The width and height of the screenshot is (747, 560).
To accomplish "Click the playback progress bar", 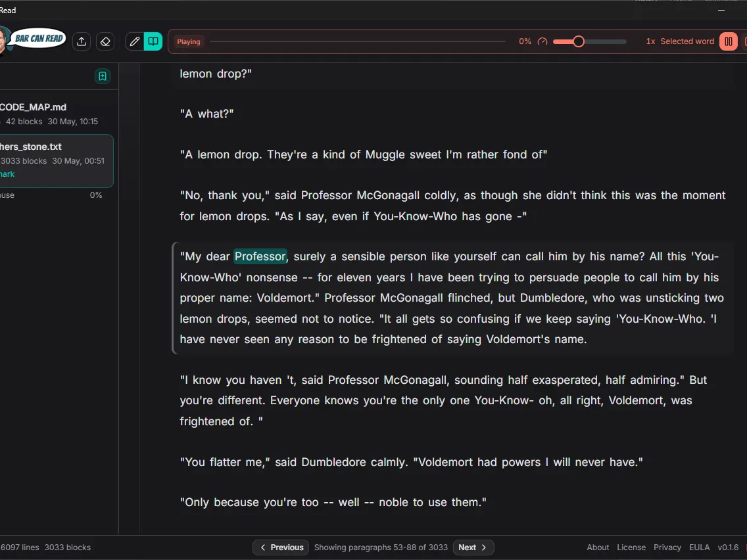I will pyautogui.click(x=357, y=41).
